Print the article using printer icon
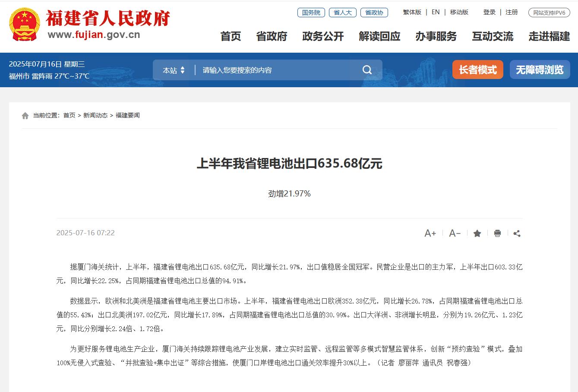The image size is (578, 392). (497, 234)
